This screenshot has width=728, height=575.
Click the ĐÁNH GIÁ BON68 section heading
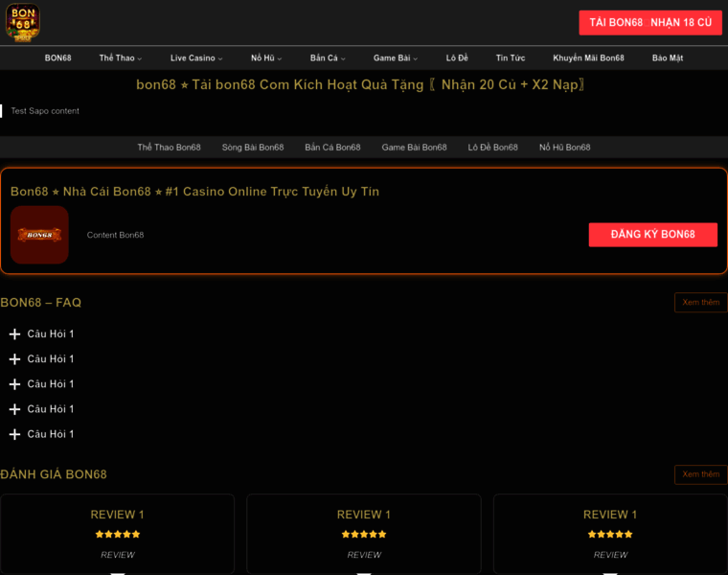54,474
